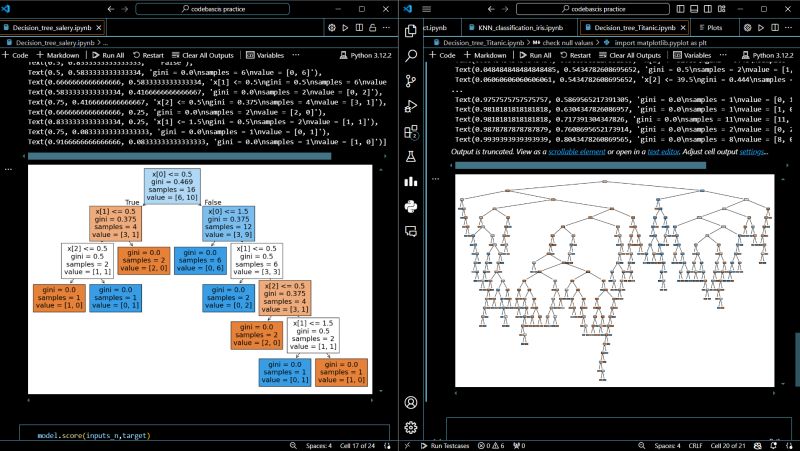Image resolution: width=800 pixels, height=451 pixels.
Task: Open Run and Debug view
Action: point(411,106)
